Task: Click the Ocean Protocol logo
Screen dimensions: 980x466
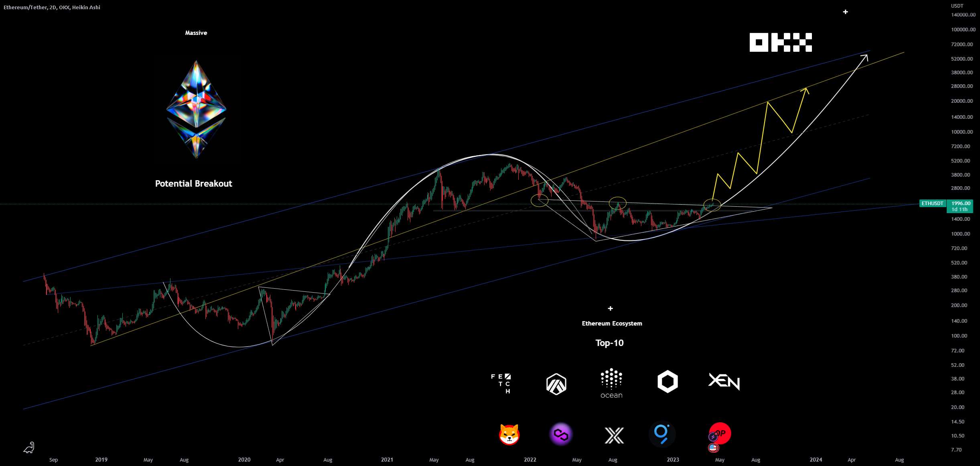Action: pos(611,383)
